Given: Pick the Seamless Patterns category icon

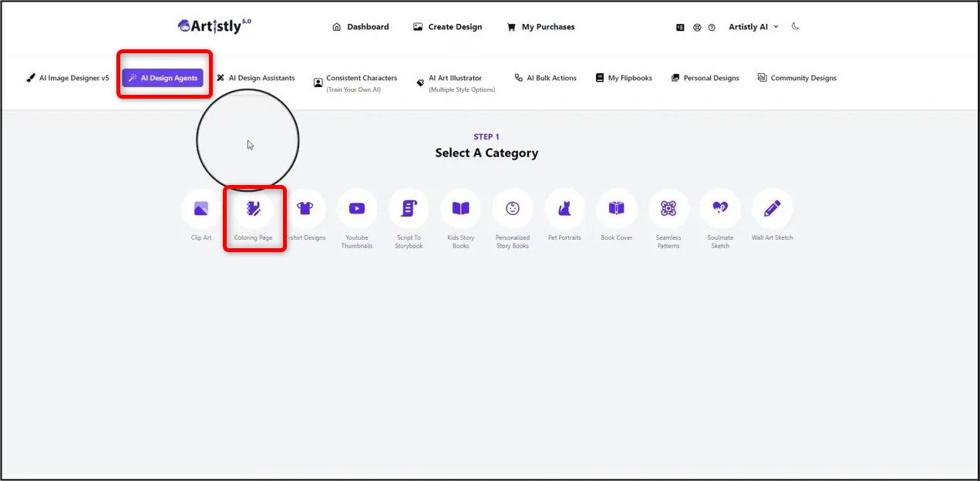Looking at the screenshot, I should 668,209.
